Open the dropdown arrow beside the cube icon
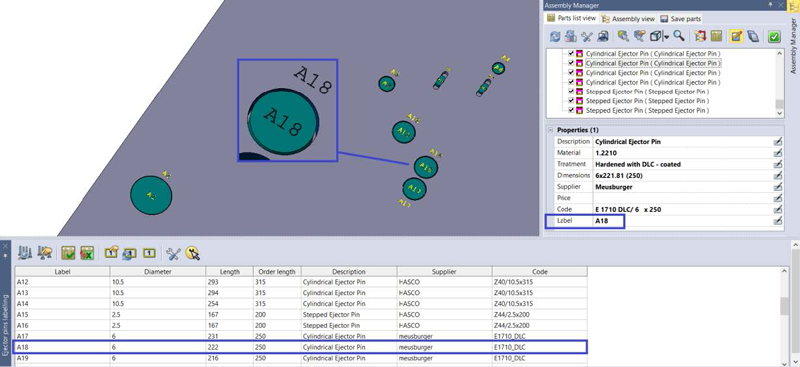Screen dimensions: 800x367 (666, 37)
